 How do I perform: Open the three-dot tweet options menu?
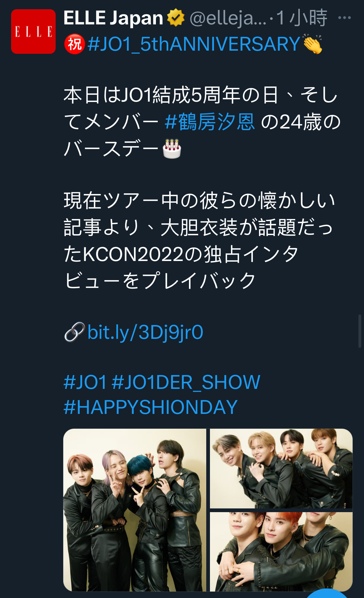coord(345,18)
